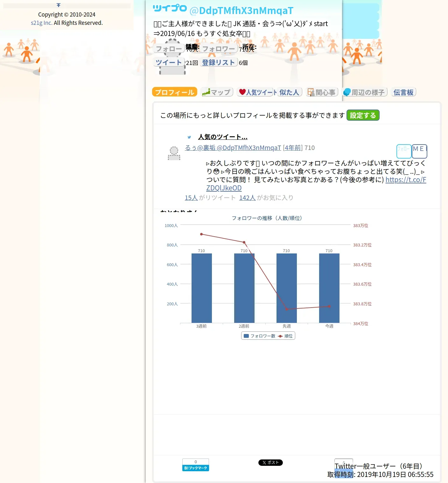Screen dimensions: 448x483
Task: Click the tweet author's avatar placeholder
Action: point(174,153)
